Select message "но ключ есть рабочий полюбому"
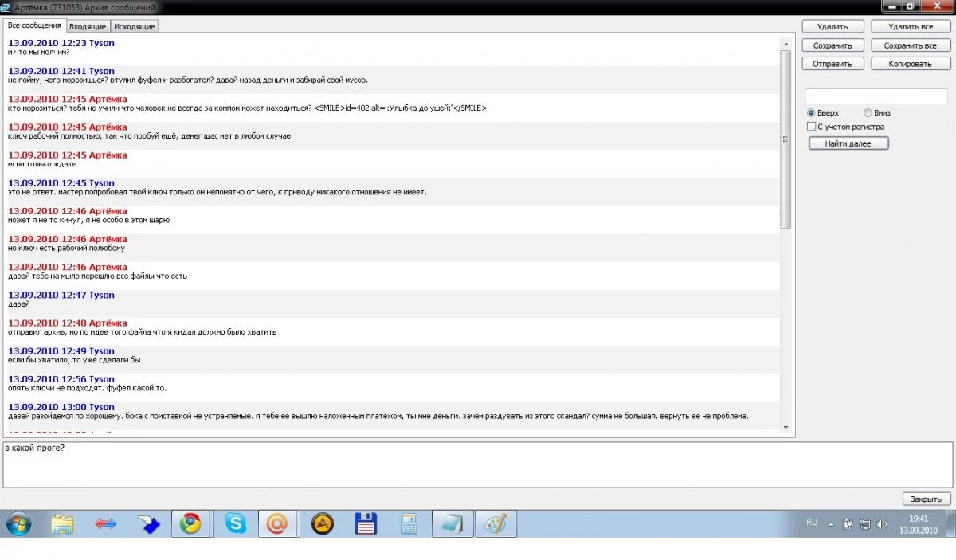The image size is (956, 560). 66,248
